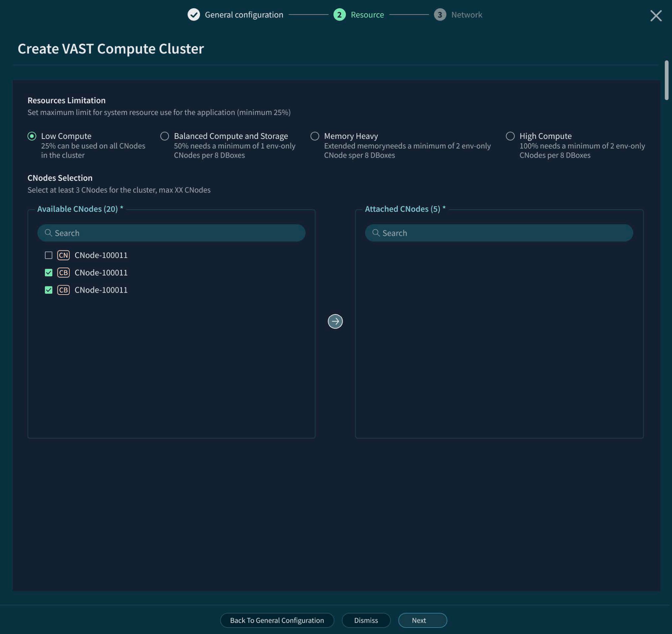Click the Attached CNodes (5) label

[405, 209]
